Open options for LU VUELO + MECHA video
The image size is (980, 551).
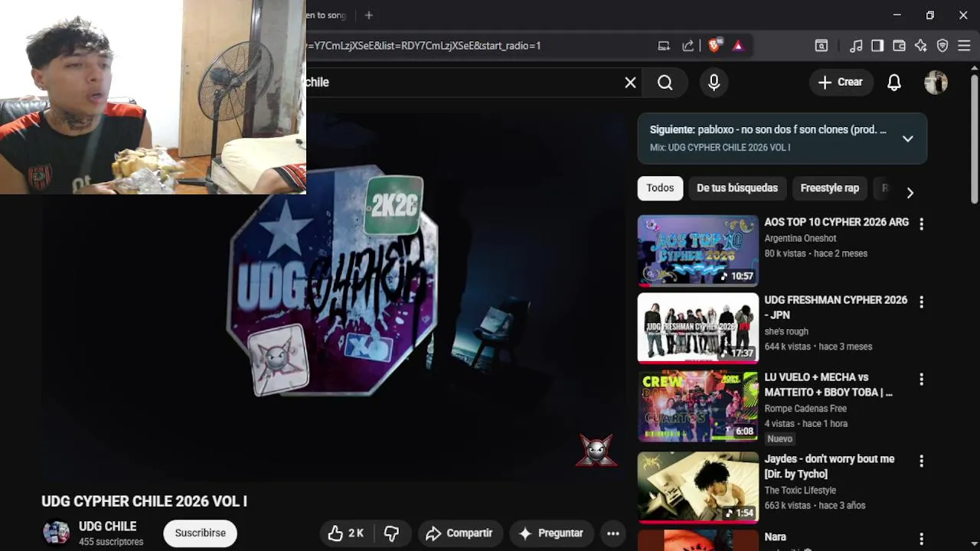(x=921, y=380)
